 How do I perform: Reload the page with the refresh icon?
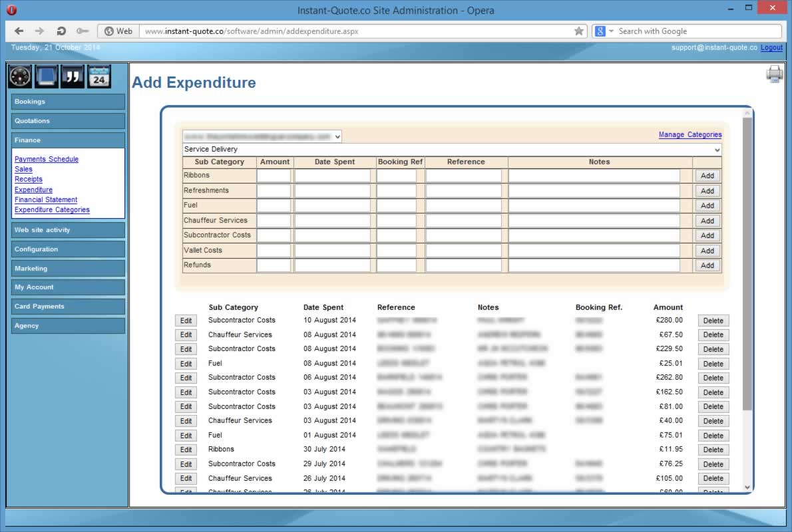tap(61, 31)
